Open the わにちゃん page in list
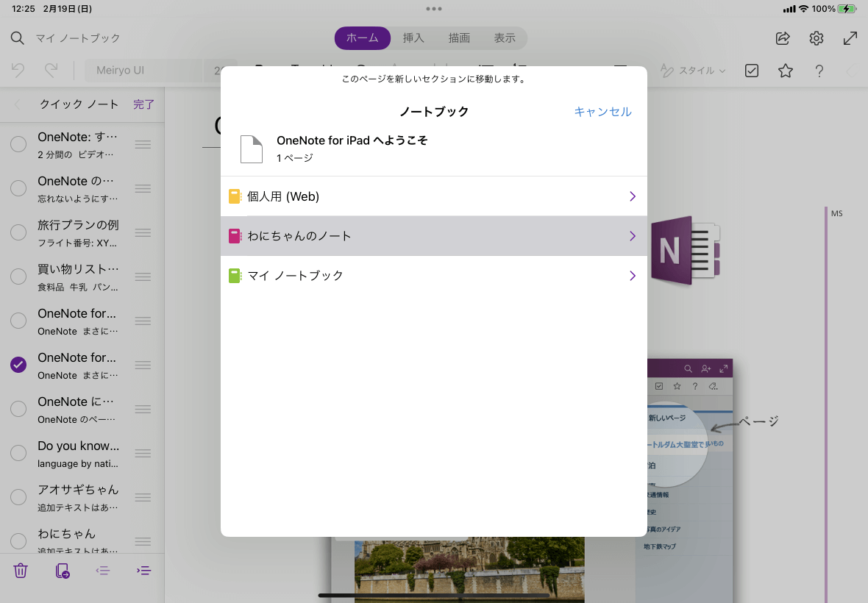 point(66,534)
